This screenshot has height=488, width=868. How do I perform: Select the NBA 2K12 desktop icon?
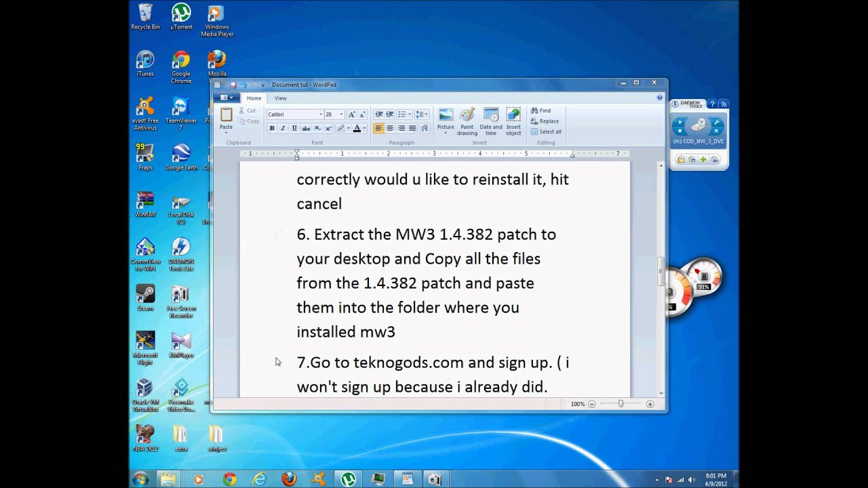click(x=145, y=438)
